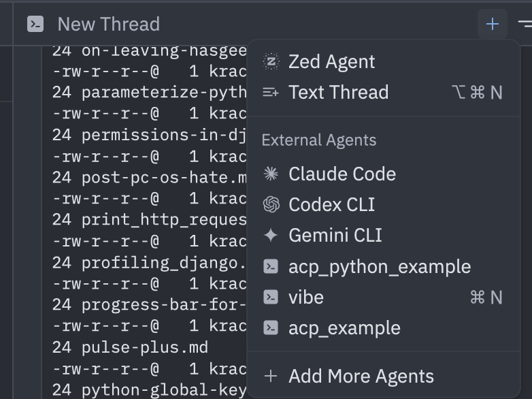Screen dimensions: 532x399
Task: Click the Gemini CLI sparkle icon
Action: [271, 236]
